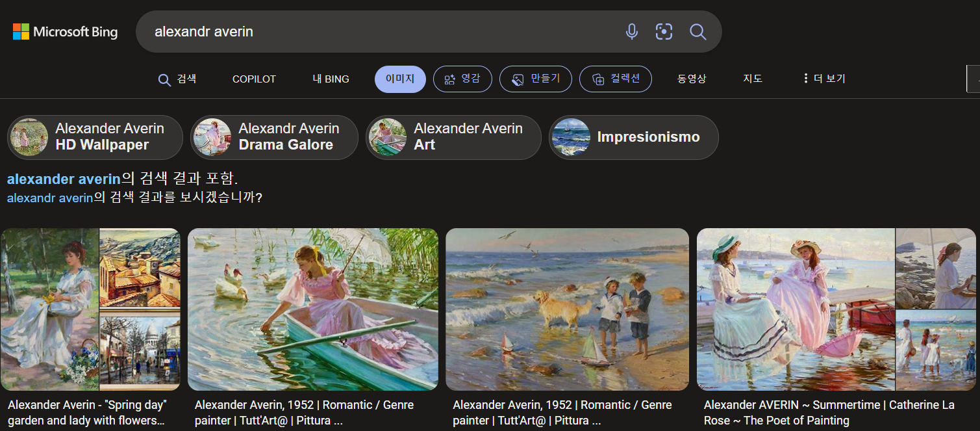980x431 pixels.
Task: Open the girl under parasol painting thumbnail
Action: pyautogui.click(x=936, y=269)
